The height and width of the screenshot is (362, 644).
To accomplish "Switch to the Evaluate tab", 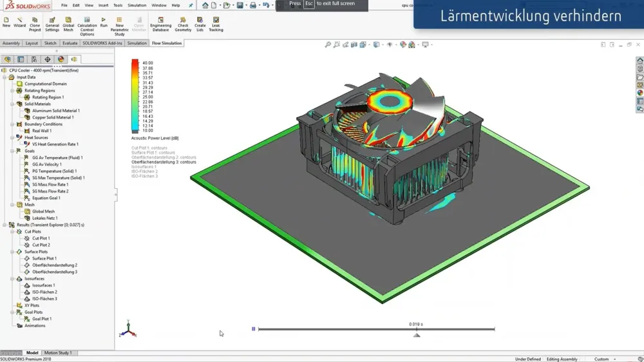I will point(70,43).
